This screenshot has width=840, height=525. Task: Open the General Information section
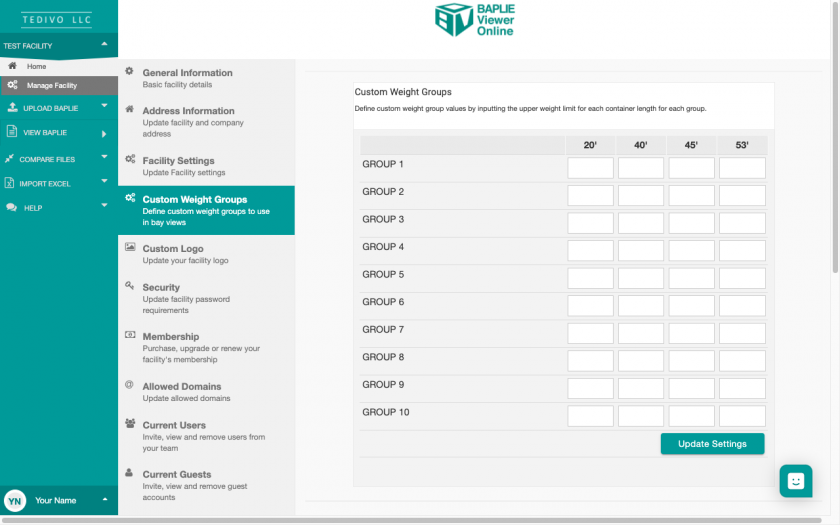pyautogui.click(x=206, y=78)
